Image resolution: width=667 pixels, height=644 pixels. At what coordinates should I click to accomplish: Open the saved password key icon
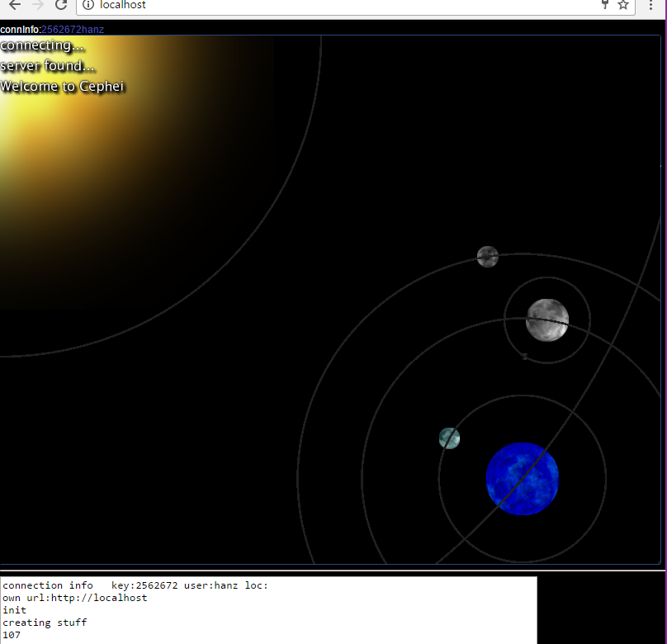pyautogui.click(x=605, y=5)
